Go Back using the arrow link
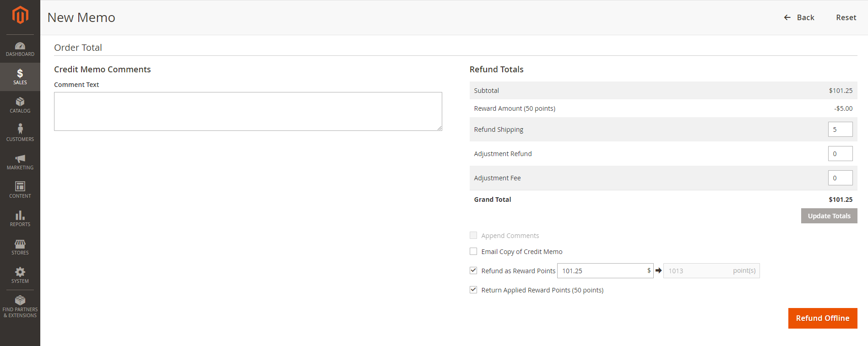The image size is (868, 346). point(799,17)
